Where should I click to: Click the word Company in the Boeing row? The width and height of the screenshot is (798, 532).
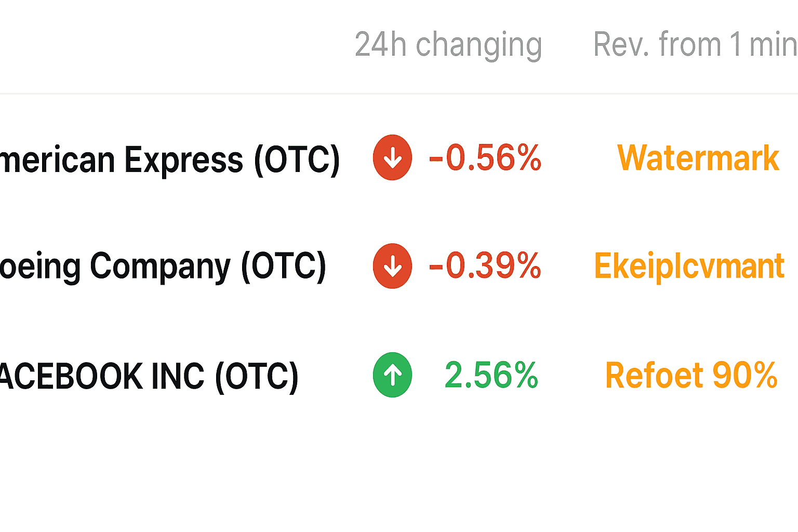(x=160, y=267)
